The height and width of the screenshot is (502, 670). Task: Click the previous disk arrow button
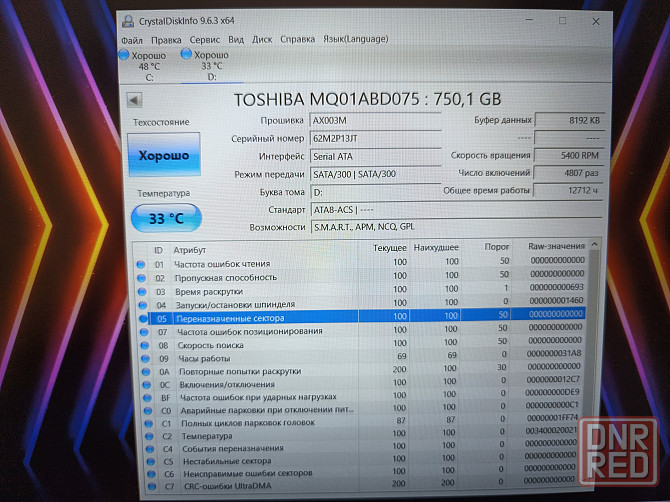134,100
